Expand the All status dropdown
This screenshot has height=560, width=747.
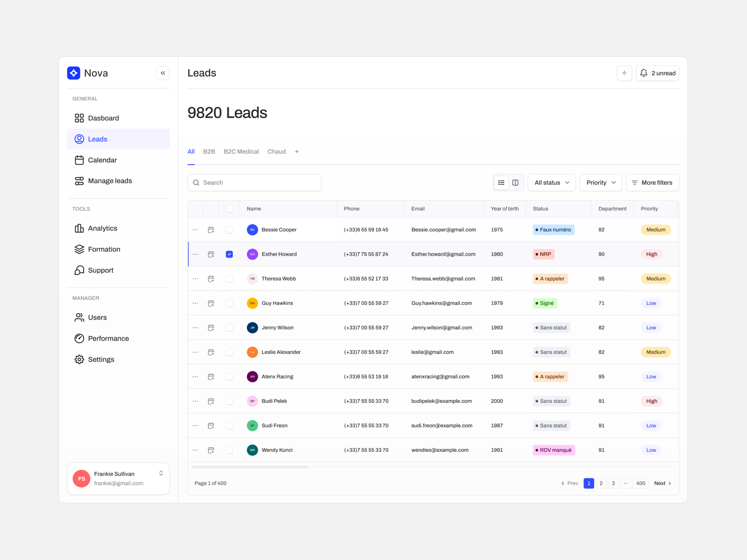click(551, 183)
